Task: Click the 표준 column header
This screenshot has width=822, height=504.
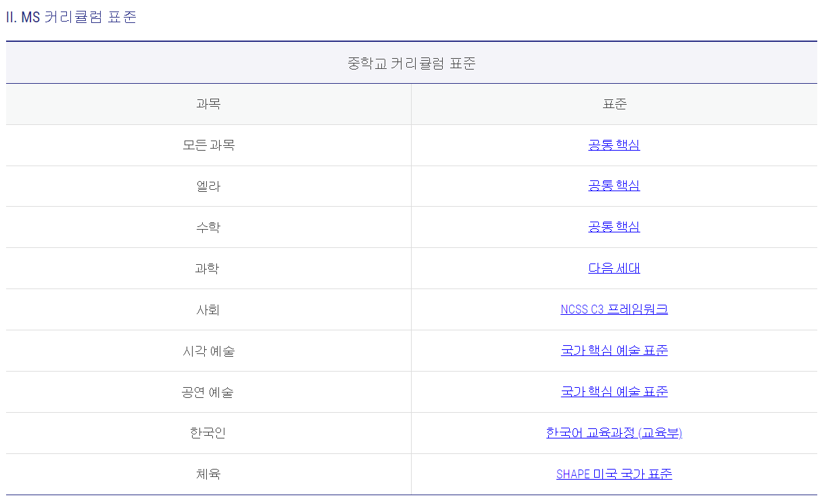Action: pos(614,104)
